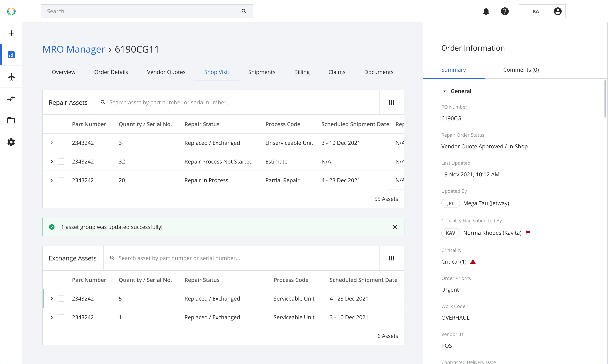608x364 pixels.
Task: Open the airplane icon in sidebar
Action: pyautogui.click(x=11, y=76)
